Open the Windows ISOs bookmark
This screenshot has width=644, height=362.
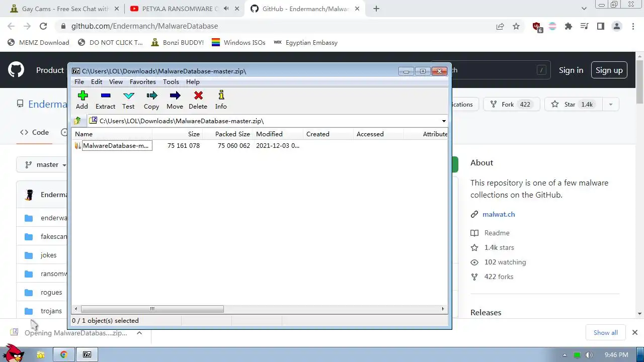tap(238, 43)
